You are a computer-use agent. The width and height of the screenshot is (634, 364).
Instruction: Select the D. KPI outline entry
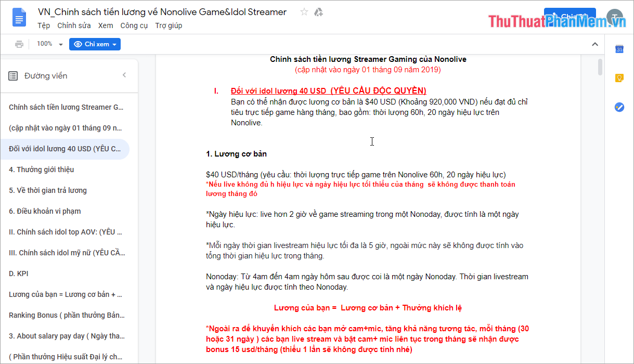19,273
